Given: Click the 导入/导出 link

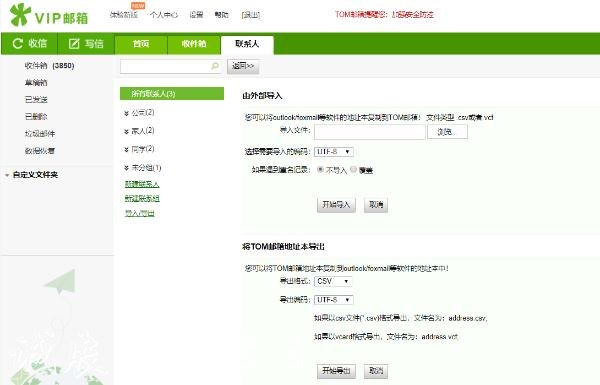Looking at the screenshot, I should pyautogui.click(x=140, y=213).
